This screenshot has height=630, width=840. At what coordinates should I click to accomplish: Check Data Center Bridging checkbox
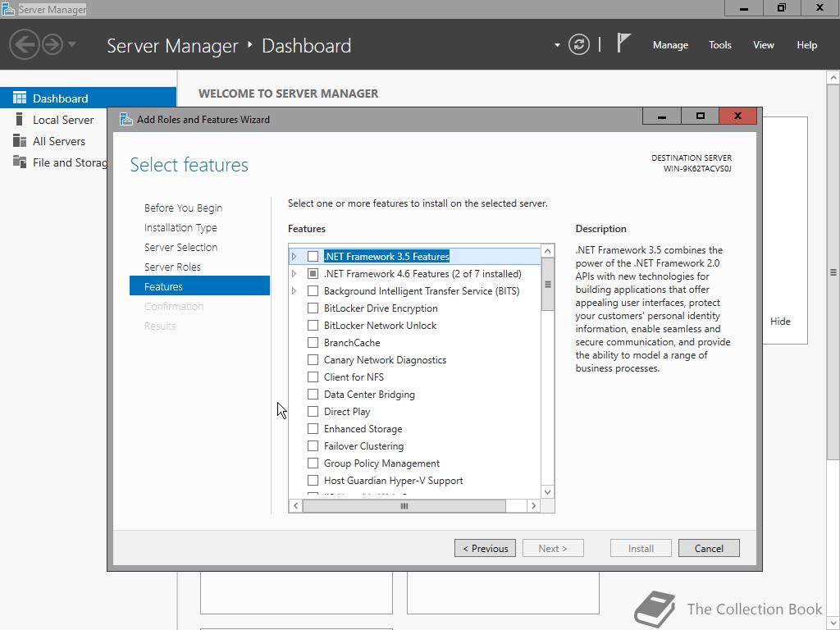coord(313,395)
